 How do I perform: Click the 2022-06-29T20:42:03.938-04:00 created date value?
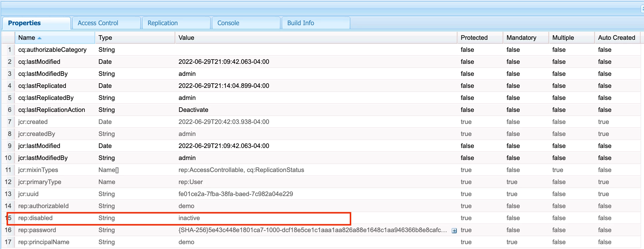pos(224,122)
